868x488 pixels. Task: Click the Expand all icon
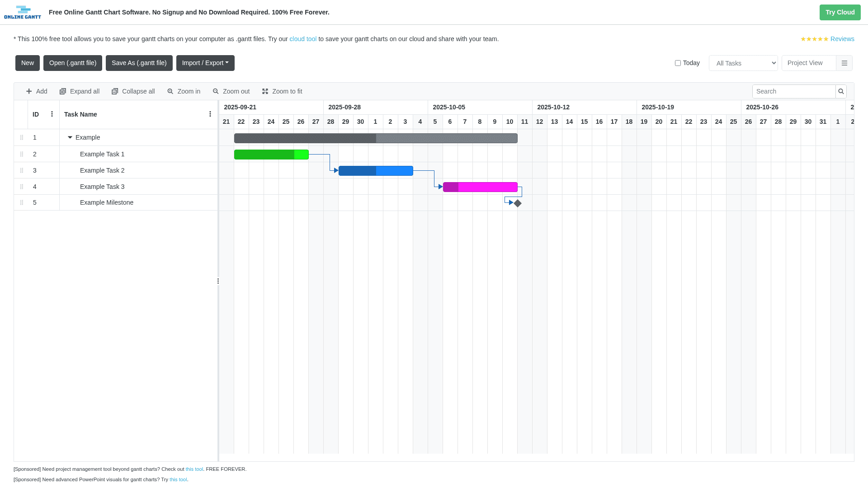pyautogui.click(x=63, y=91)
